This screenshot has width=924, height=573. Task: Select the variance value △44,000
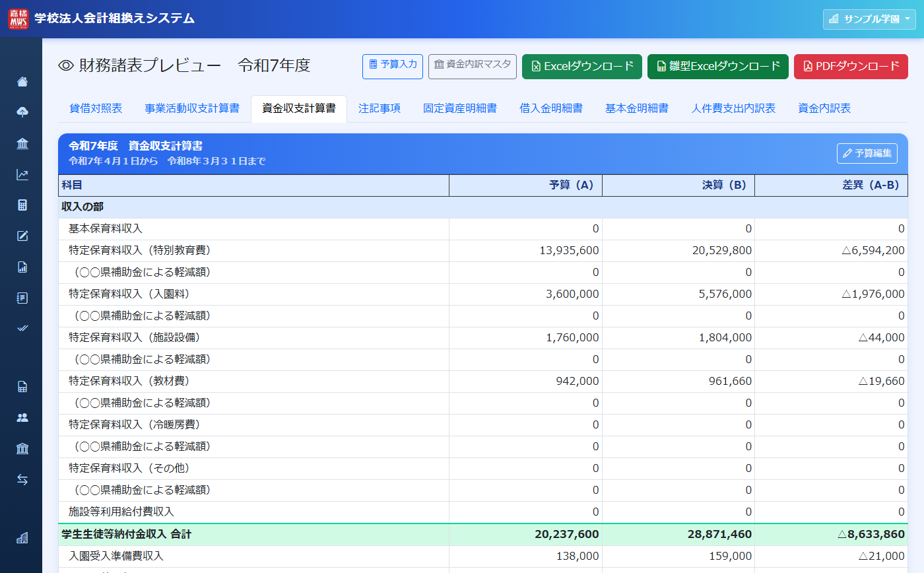point(881,338)
